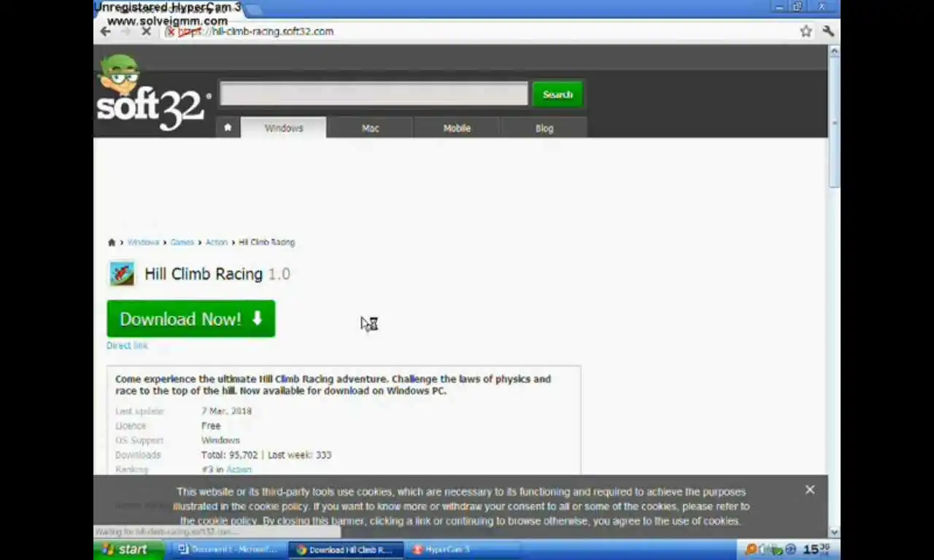Open the Action category link in Ranking row
Image resolution: width=934 pixels, height=560 pixels.
[x=239, y=470]
